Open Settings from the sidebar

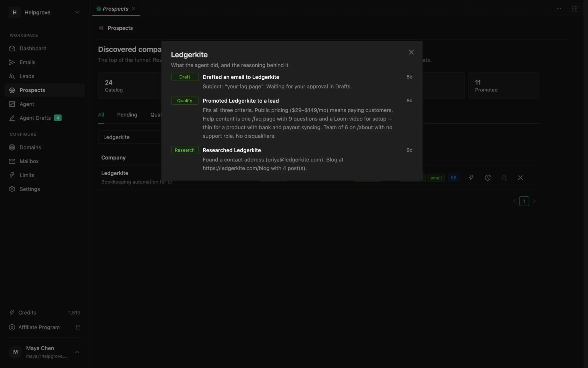[x=45, y=189]
